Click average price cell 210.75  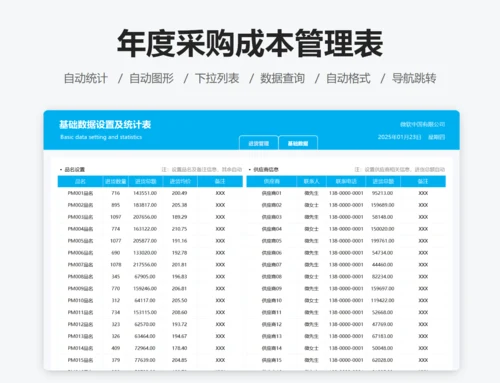tap(179, 229)
